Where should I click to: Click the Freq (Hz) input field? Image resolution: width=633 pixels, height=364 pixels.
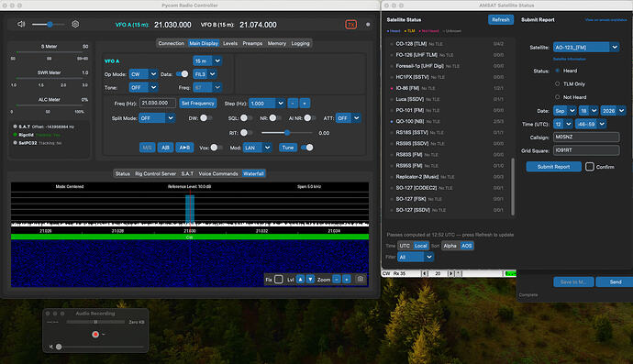[x=158, y=104]
